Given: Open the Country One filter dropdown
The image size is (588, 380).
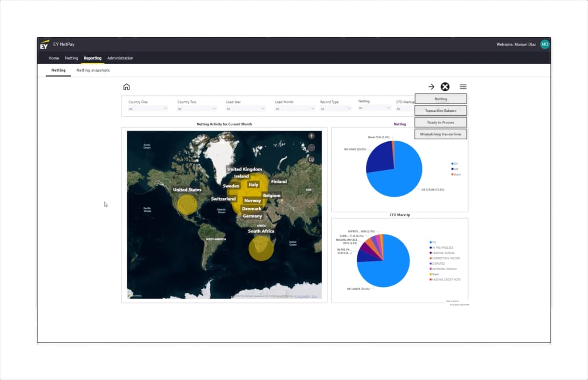Looking at the screenshot, I should pos(148,108).
